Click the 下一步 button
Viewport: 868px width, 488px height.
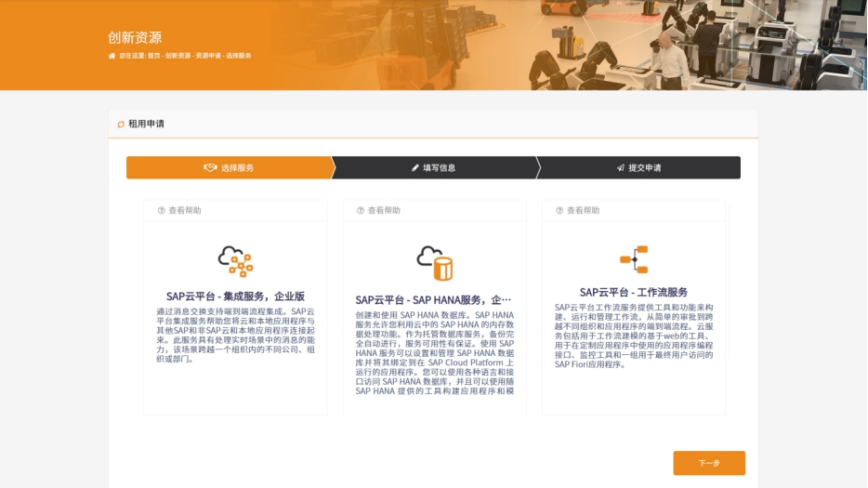[x=709, y=463]
